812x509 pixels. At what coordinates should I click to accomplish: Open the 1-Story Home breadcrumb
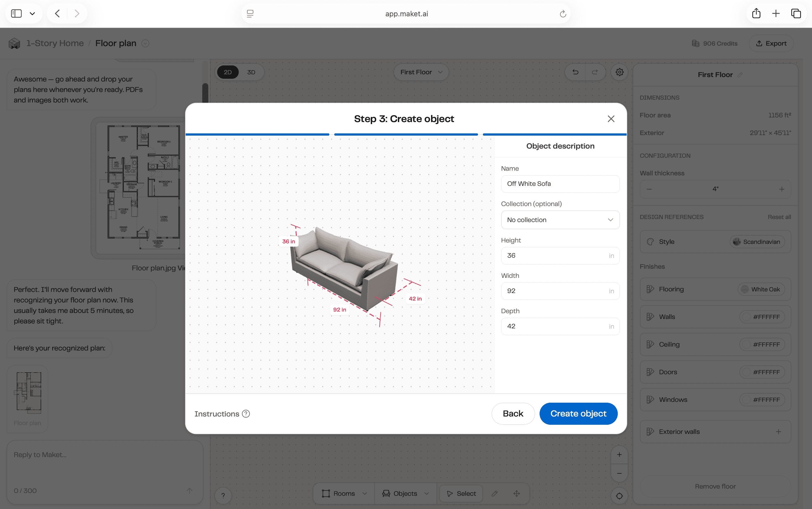[x=55, y=43]
